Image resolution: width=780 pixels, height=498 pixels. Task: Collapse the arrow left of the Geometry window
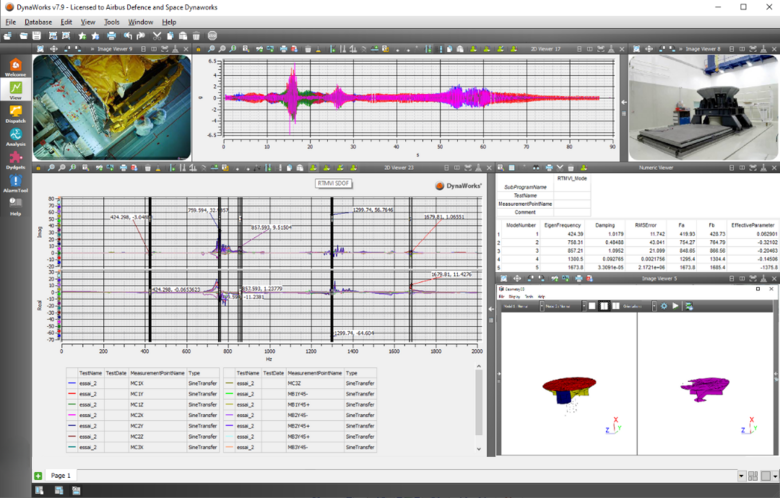pos(491,309)
